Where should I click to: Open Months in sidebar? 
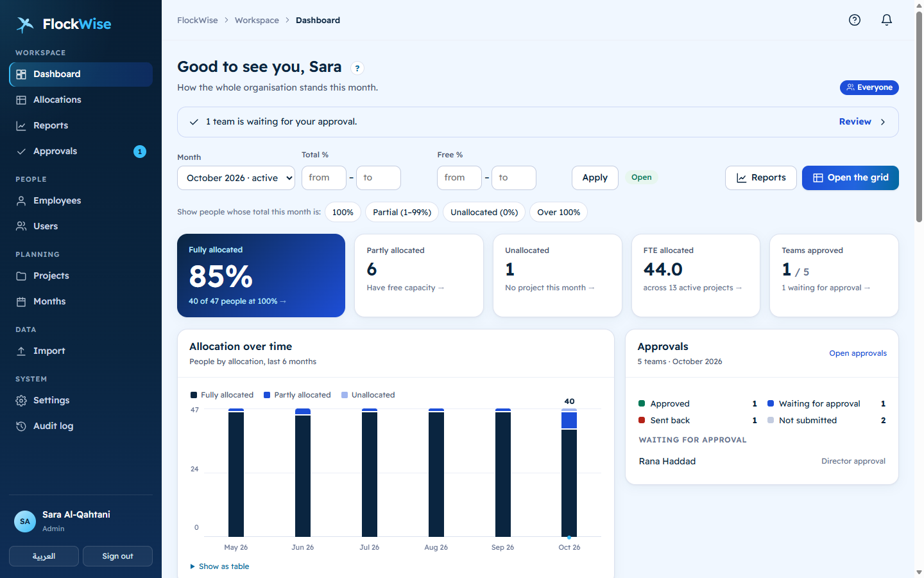click(81, 302)
